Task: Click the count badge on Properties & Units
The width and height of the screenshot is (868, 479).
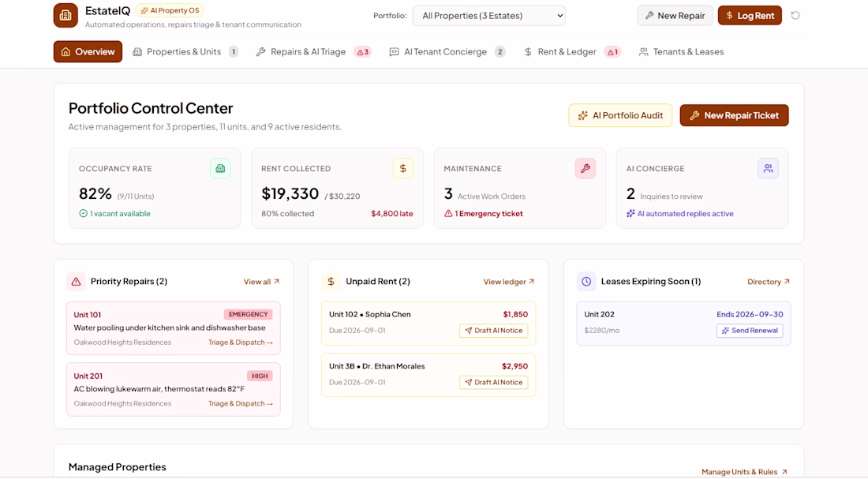Action: coord(234,52)
